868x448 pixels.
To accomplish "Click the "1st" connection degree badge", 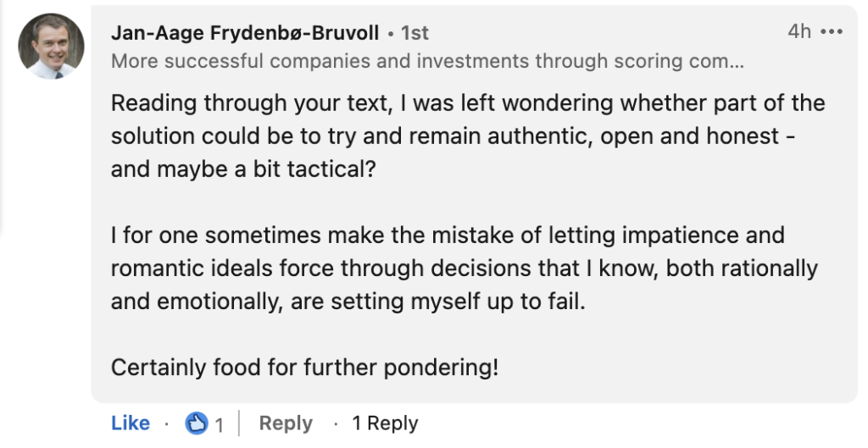I will point(415,33).
